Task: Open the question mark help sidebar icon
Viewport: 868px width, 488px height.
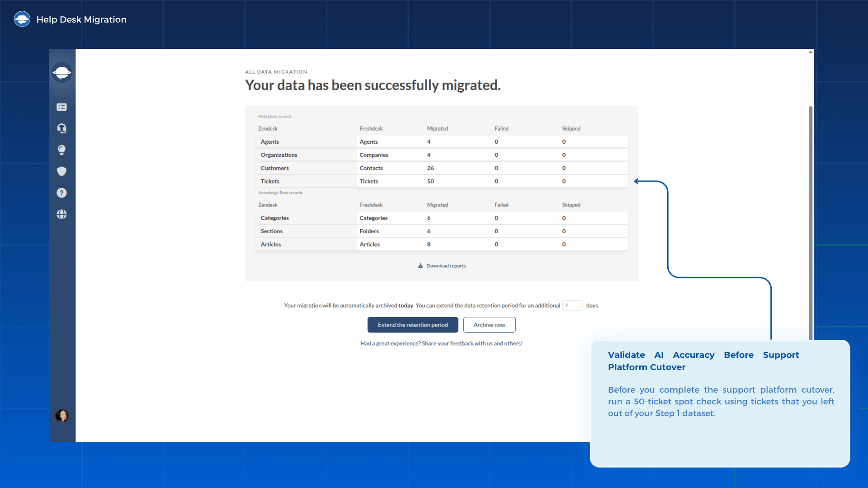Action: [62, 193]
